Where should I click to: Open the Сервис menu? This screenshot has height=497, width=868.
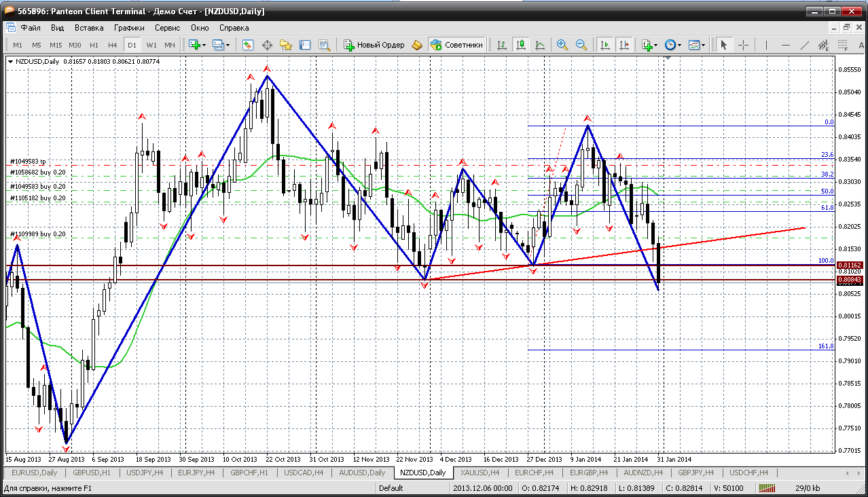(167, 28)
